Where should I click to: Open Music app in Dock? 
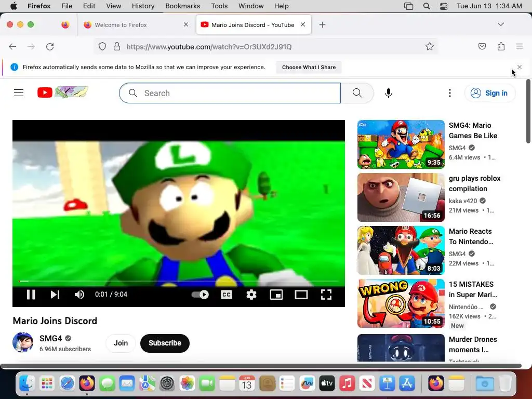[x=347, y=384]
